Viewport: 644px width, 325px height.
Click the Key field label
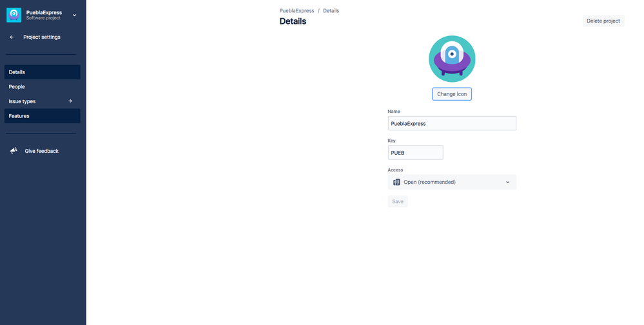click(x=391, y=141)
